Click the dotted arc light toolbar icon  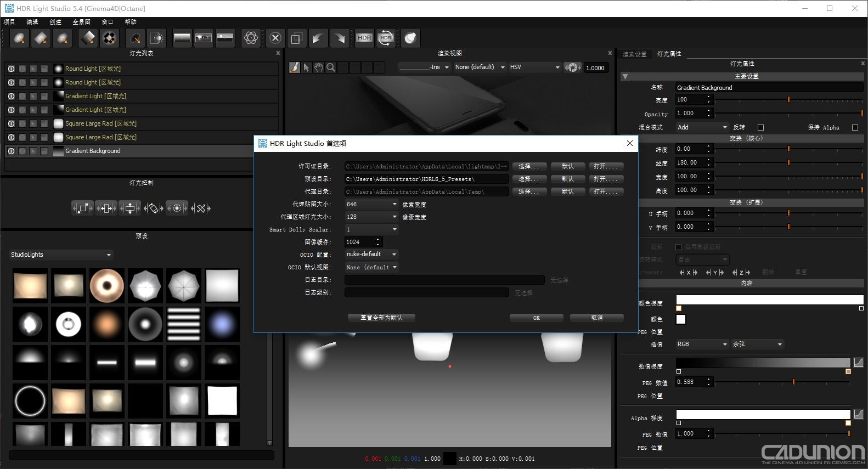coord(135,38)
